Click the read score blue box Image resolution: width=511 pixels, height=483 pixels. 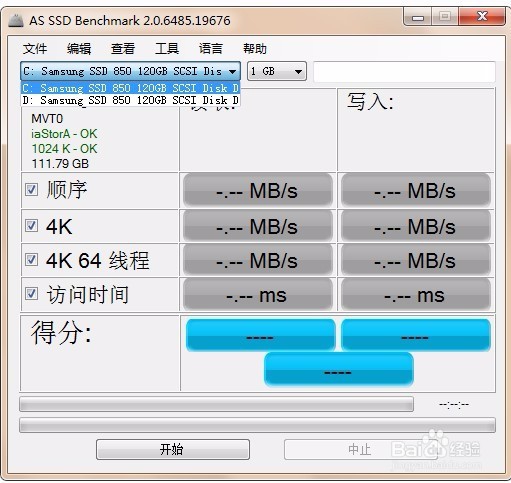[x=261, y=335]
